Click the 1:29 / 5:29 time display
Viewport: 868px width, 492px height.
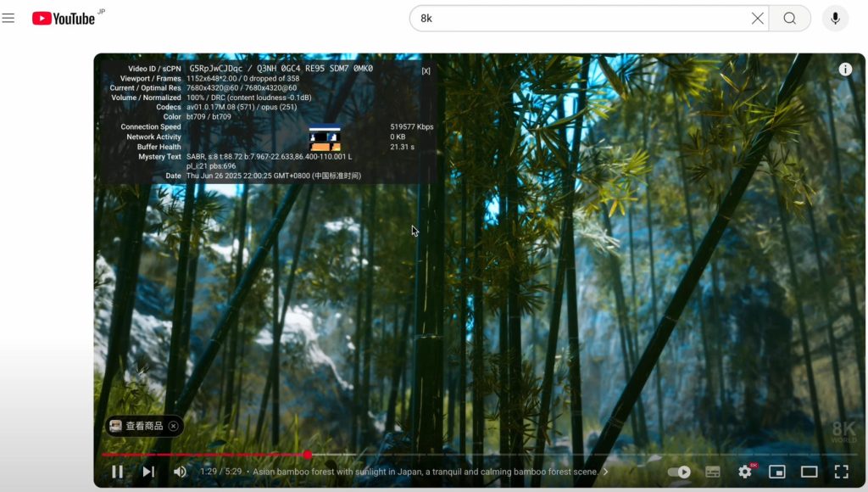221,472
